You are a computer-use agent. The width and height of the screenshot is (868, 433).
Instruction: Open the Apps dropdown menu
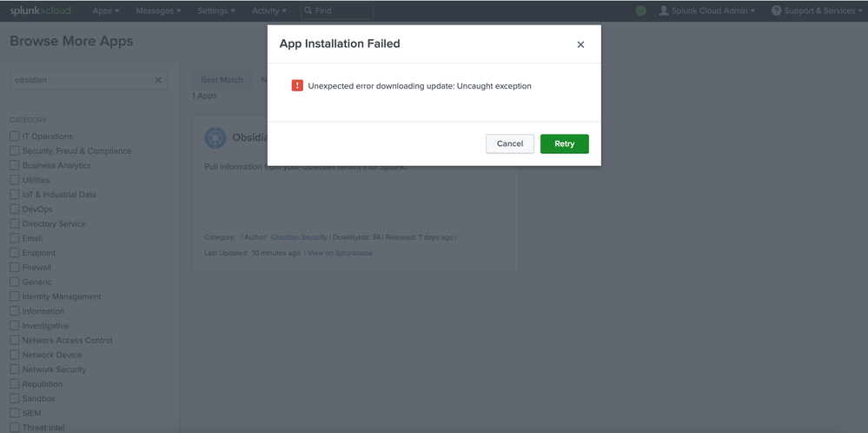(x=105, y=10)
